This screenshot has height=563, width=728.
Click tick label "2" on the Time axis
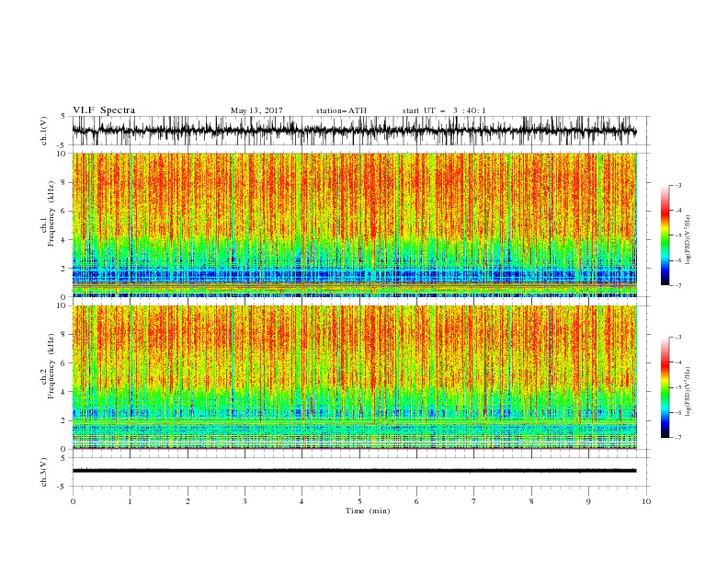click(x=188, y=501)
